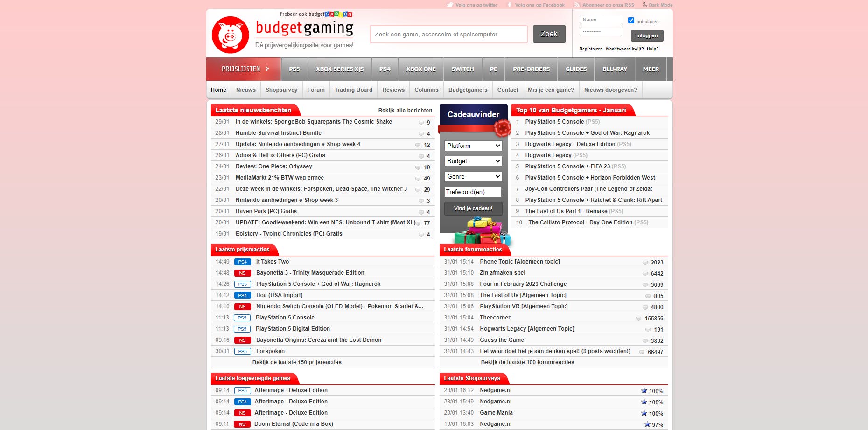
Task: Select the Trading Board menu item
Action: click(353, 90)
